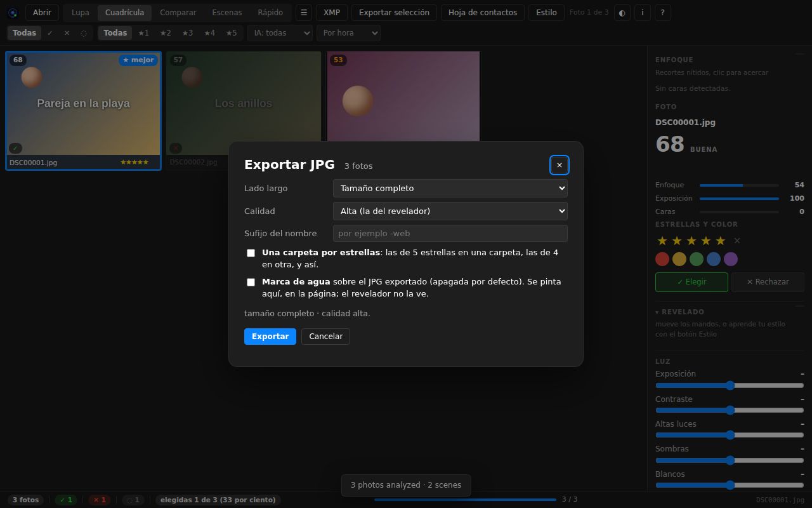Switch to Rápido view tab

(x=270, y=13)
